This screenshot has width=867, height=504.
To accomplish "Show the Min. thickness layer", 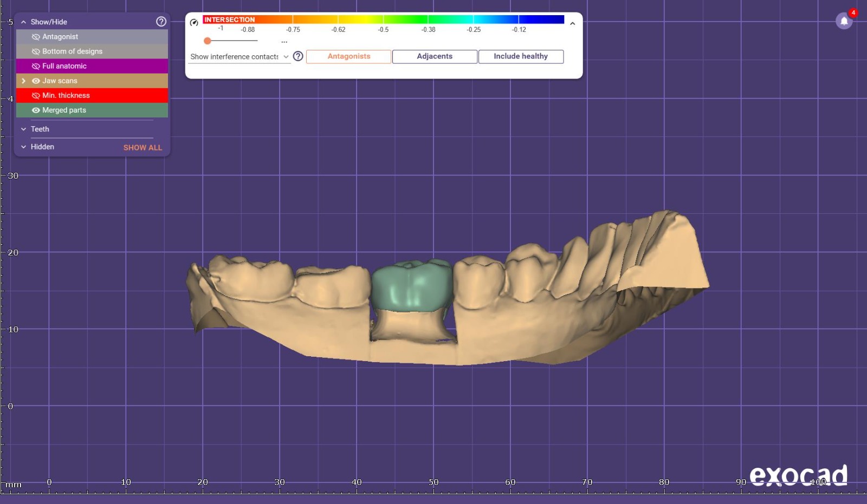I will click(36, 95).
